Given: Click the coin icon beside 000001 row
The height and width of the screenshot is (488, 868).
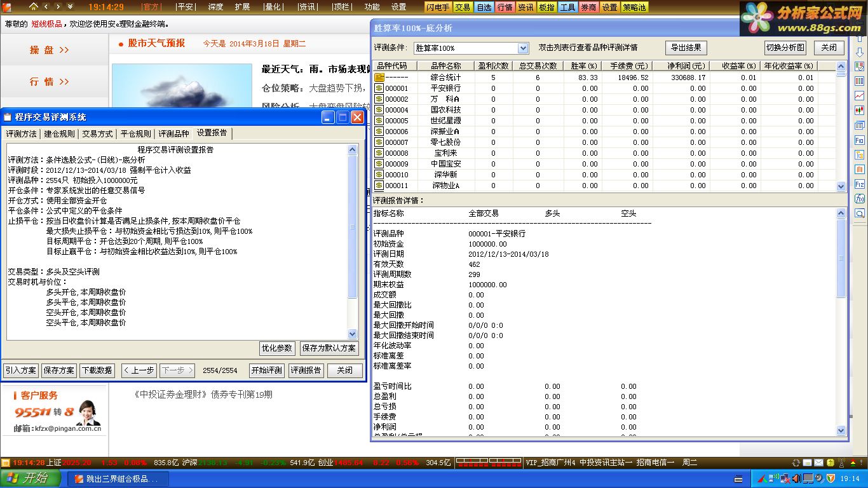Looking at the screenshot, I should pos(379,88).
